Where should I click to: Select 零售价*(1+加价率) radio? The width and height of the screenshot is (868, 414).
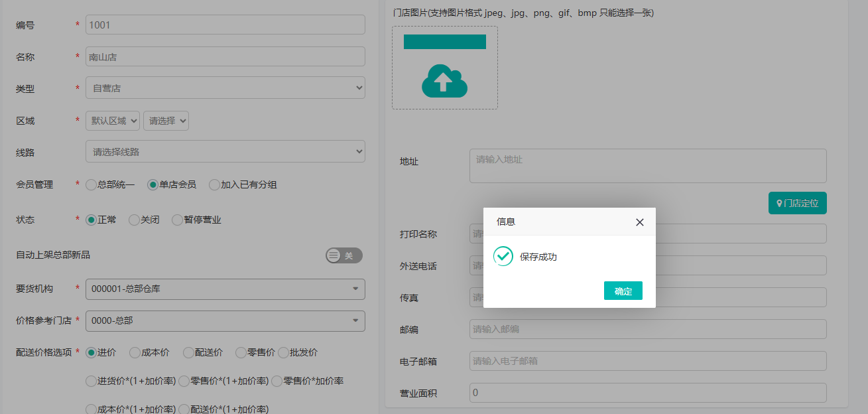[184, 381]
